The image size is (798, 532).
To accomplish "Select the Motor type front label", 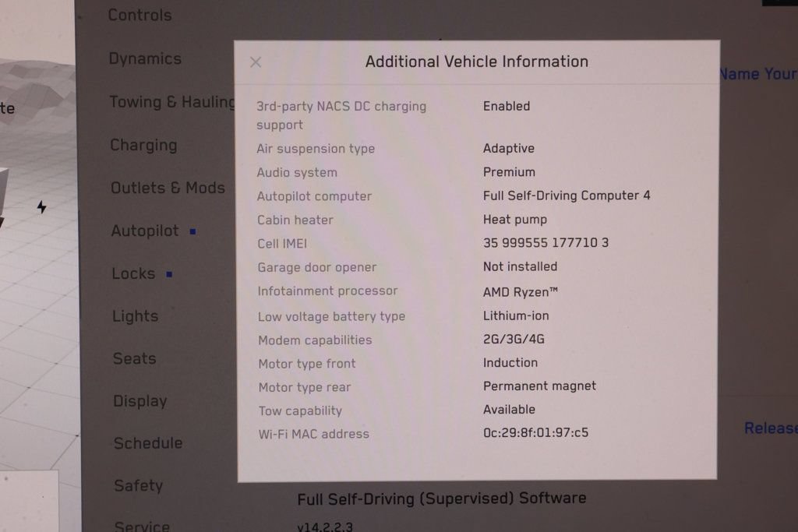I will click(x=307, y=364).
